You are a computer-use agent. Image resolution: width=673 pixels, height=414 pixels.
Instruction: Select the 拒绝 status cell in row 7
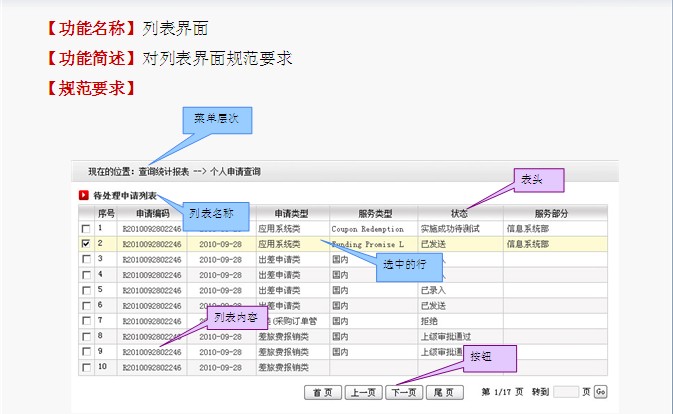pos(431,320)
